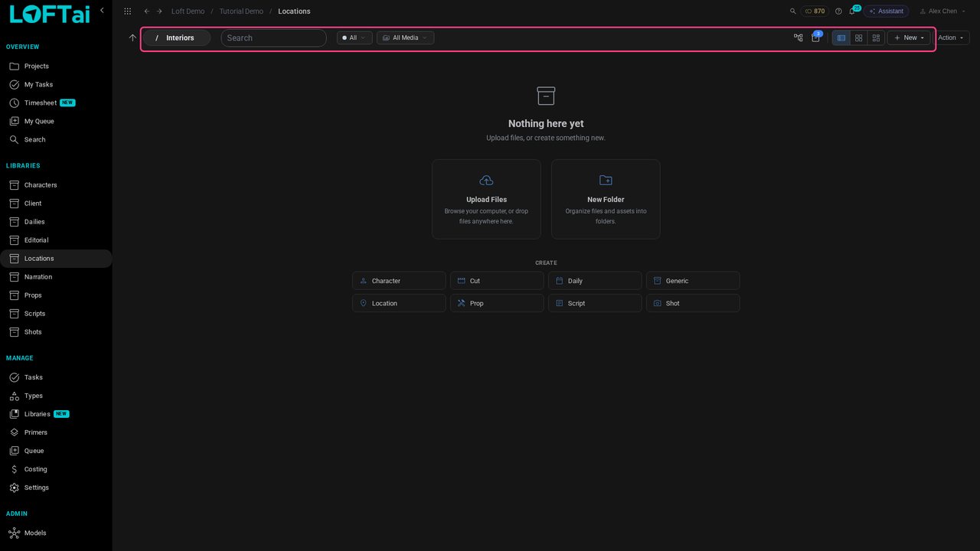Create a Generic item
The width and height of the screenshot is (980, 551).
693,281
